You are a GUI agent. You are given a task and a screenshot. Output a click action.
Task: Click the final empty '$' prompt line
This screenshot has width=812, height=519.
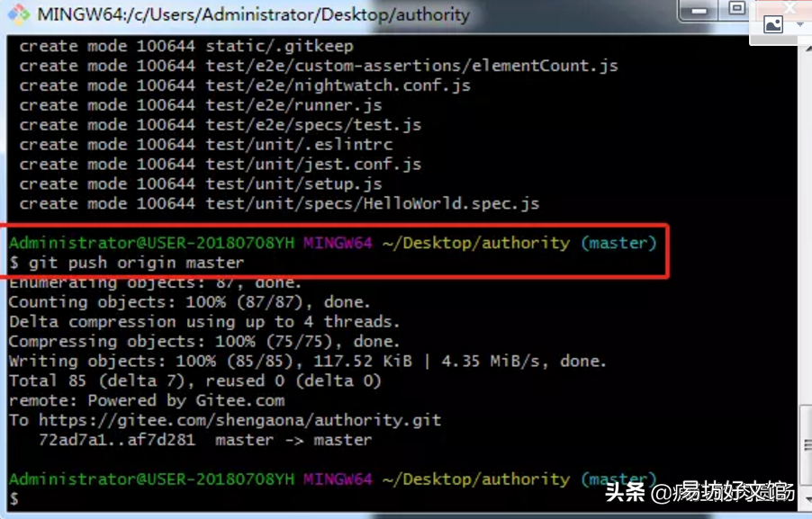(x=14, y=498)
